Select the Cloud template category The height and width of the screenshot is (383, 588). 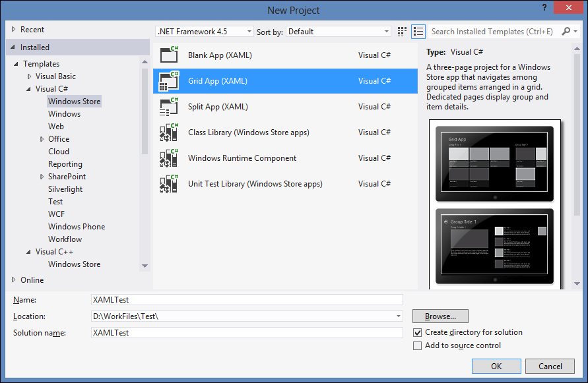click(x=59, y=152)
